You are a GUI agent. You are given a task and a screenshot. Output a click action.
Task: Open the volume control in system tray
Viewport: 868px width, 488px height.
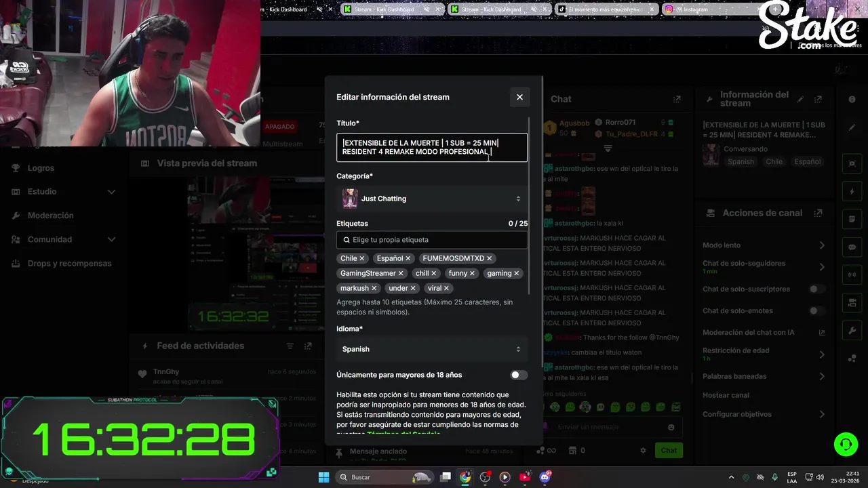click(820, 477)
